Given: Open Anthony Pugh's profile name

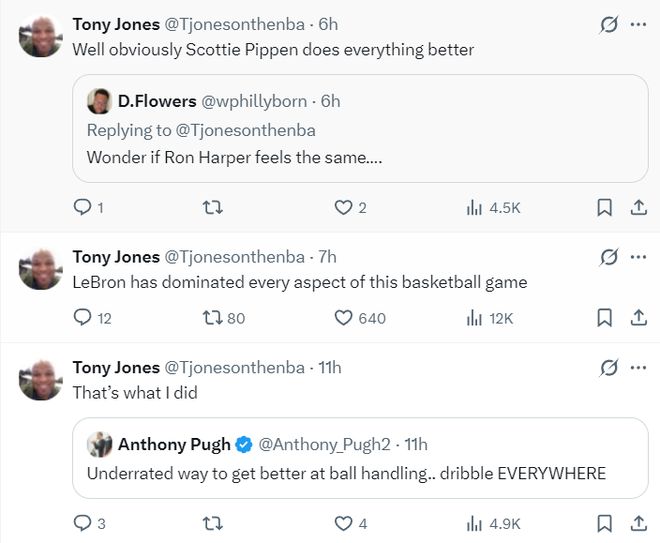Looking at the screenshot, I should click(x=174, y=444).
